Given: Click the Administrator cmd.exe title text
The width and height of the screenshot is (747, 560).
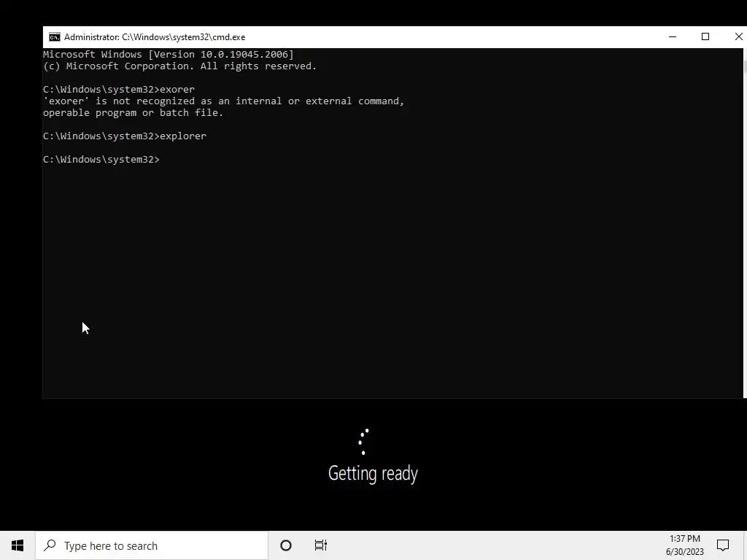Looking at the screenshot, I should (155, 37).
